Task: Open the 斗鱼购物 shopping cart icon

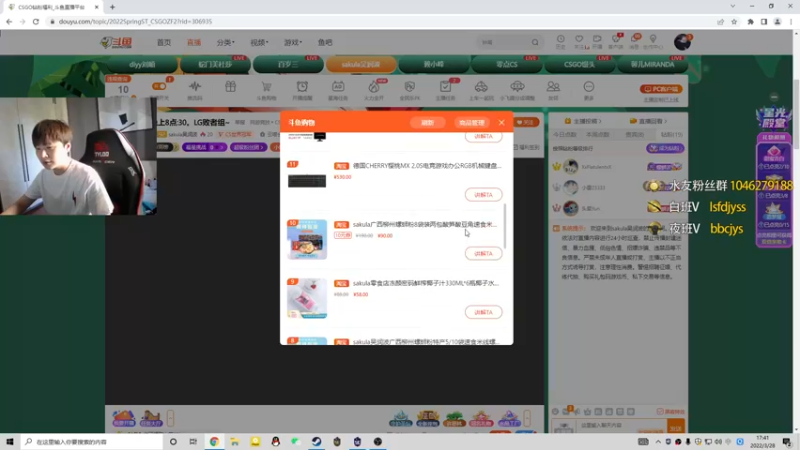Action: click(x=266, y=89)
